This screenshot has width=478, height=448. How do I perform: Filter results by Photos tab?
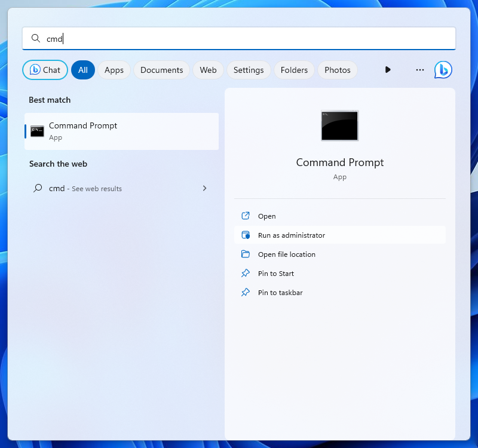[338, 70]
